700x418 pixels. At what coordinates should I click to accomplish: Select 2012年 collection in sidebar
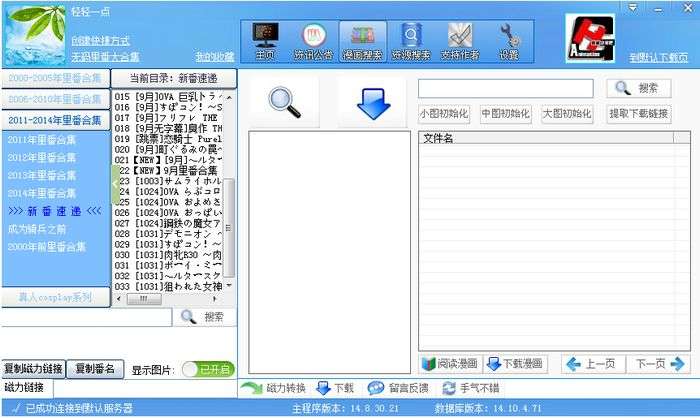[42, 158]
